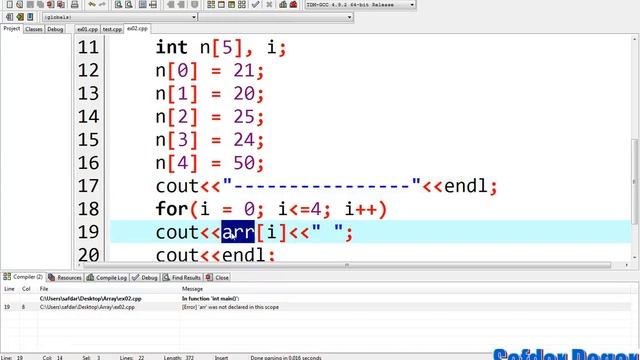Click the scroll-down arrow of the editor
Screen dimensions: 640x360
(635, 258)
